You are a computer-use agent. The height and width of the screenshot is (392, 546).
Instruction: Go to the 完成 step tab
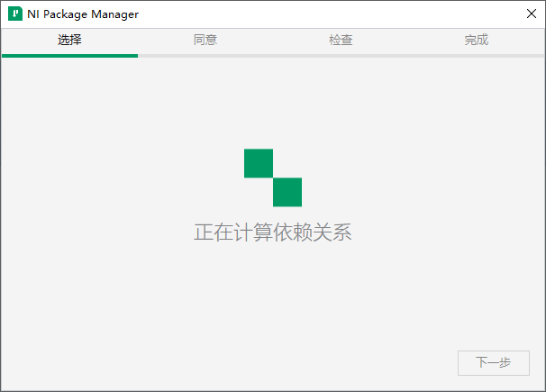(476, 41)
